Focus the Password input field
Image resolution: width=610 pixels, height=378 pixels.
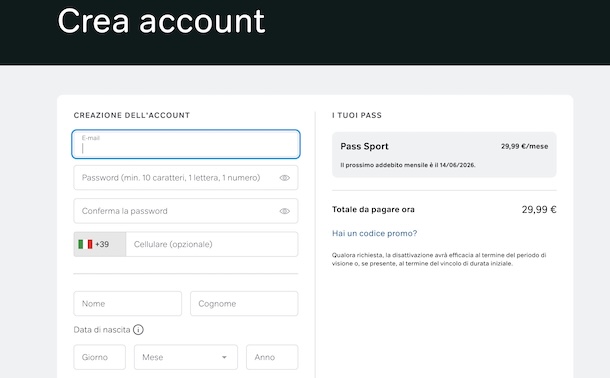[x=186, y=178]
